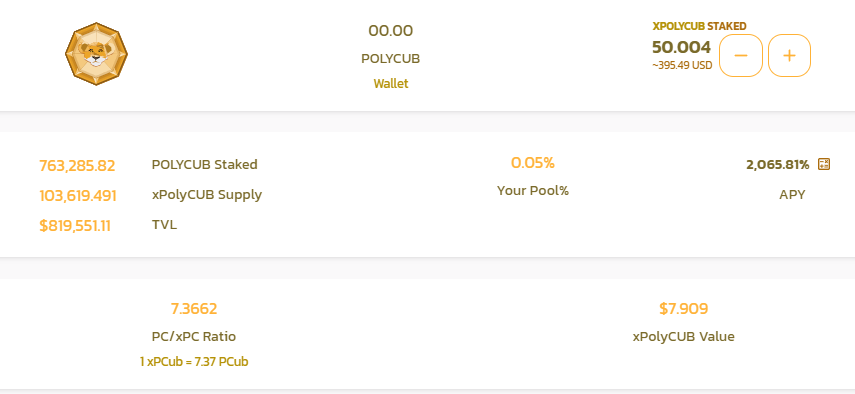855x394 pixels.
Task: Click the XPOLYCUB STAKED heading
Action: tap(700, 26)
